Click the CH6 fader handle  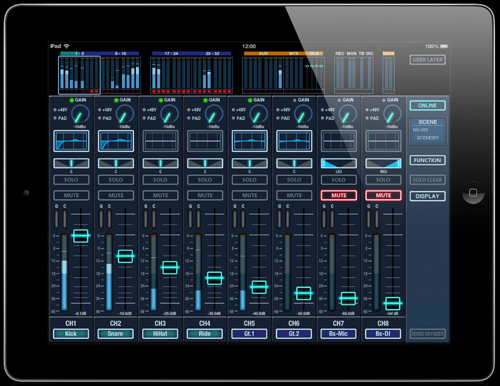tap(303, 293)
